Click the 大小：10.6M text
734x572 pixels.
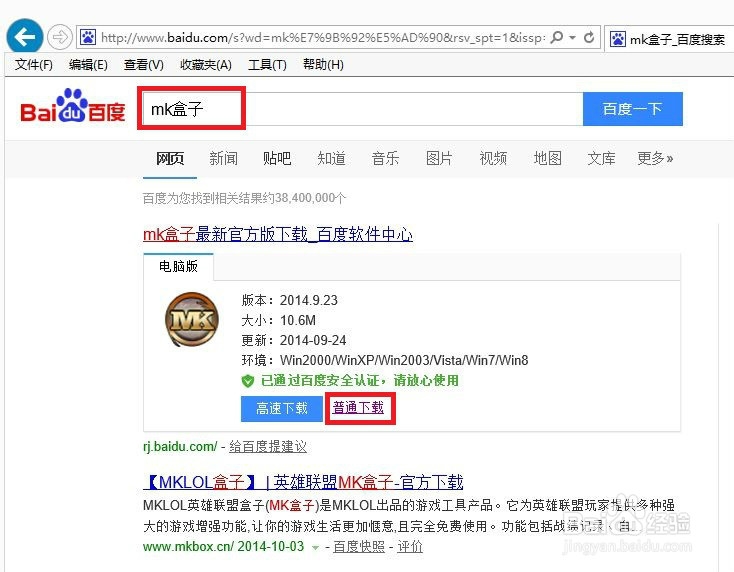pos(279,320)
